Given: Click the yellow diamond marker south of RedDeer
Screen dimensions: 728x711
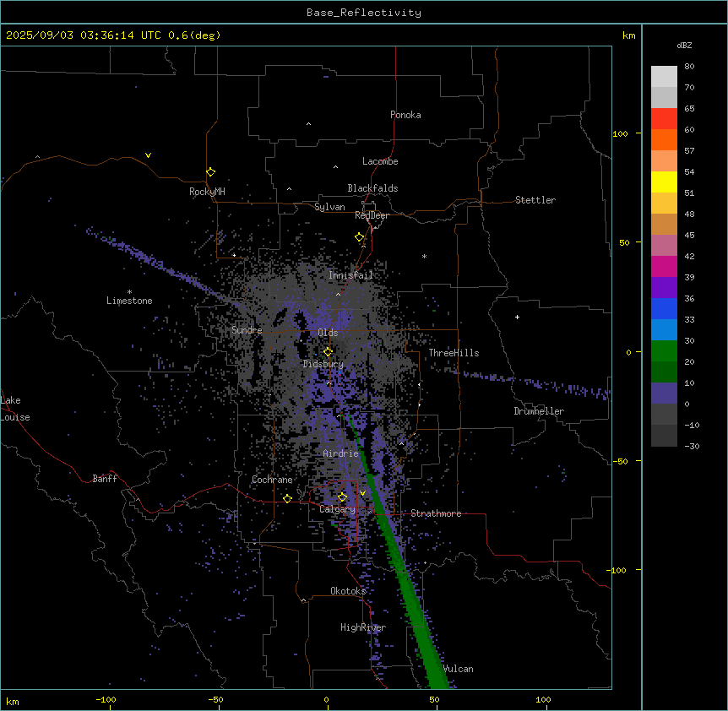Looking at the screenshot, I should [360, 237].
